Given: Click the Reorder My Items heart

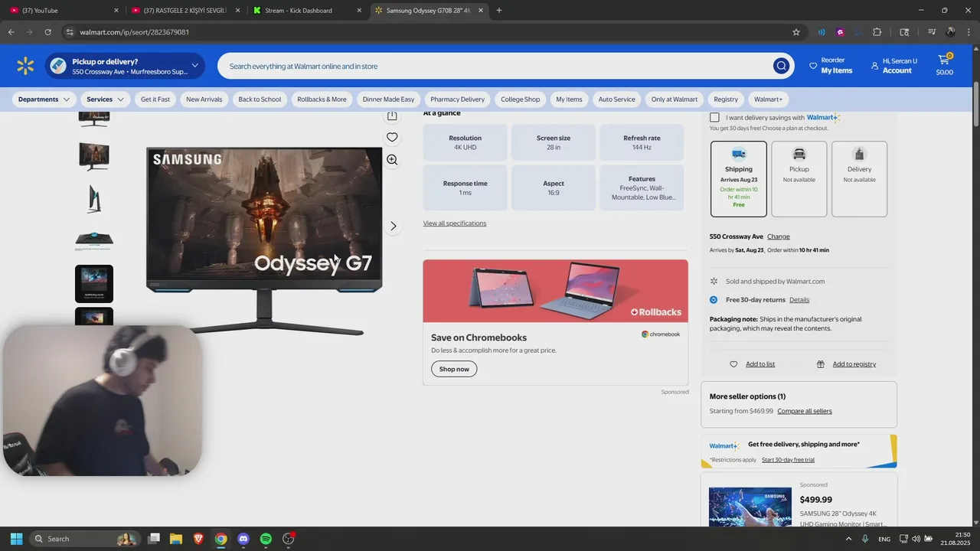Looking at the screenshot, I should [x=831, y=65].
